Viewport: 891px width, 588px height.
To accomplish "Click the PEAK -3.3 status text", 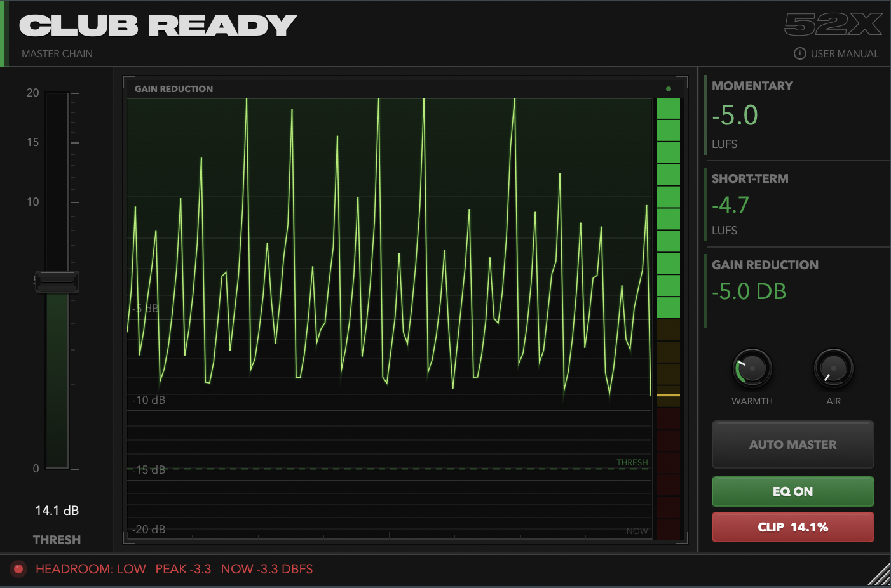I will coord(183,569).
